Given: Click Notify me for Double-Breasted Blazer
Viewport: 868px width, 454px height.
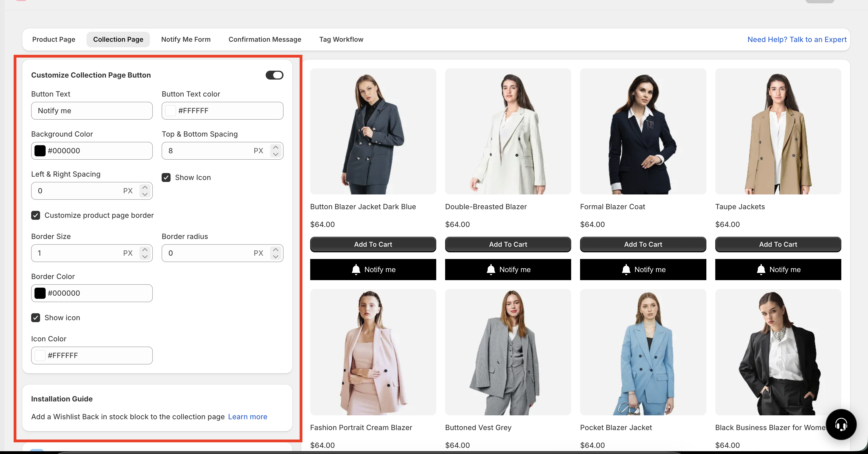Looking at the screenshot, I should tap(508, 270).
